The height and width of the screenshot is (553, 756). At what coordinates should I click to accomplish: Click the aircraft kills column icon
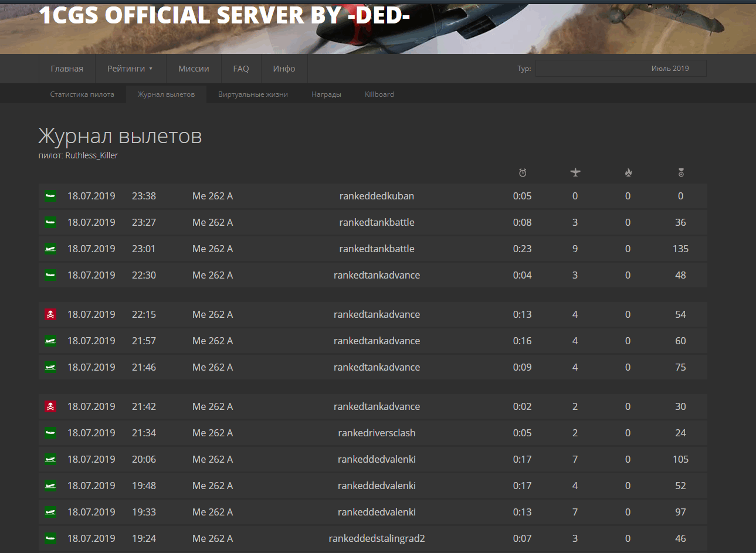click(575, 172)
